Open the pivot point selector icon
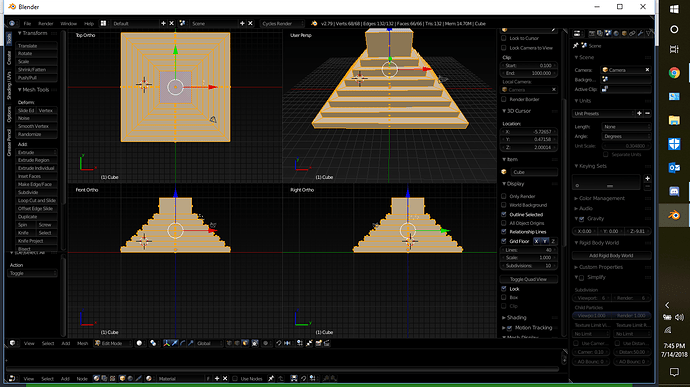Image resolution: width=690 pixels, height=387 pixels. 153,343
